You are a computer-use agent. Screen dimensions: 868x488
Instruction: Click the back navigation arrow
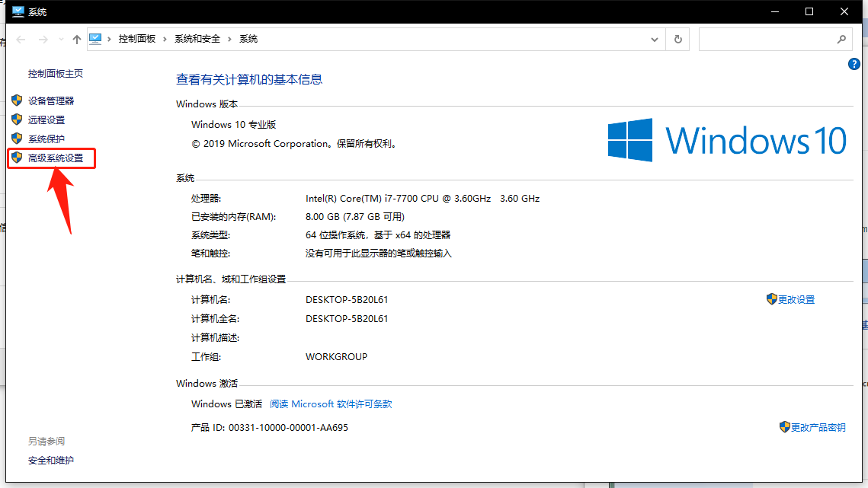21,40
